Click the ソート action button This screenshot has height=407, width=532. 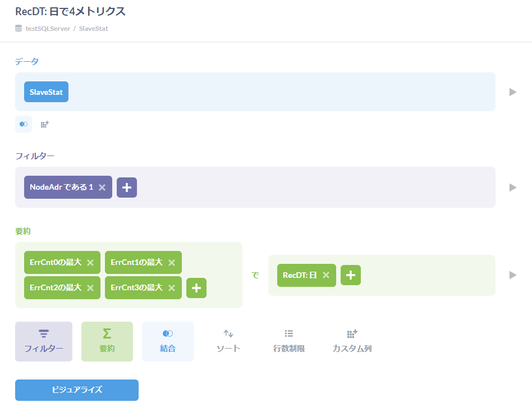[x=228, y=341]
